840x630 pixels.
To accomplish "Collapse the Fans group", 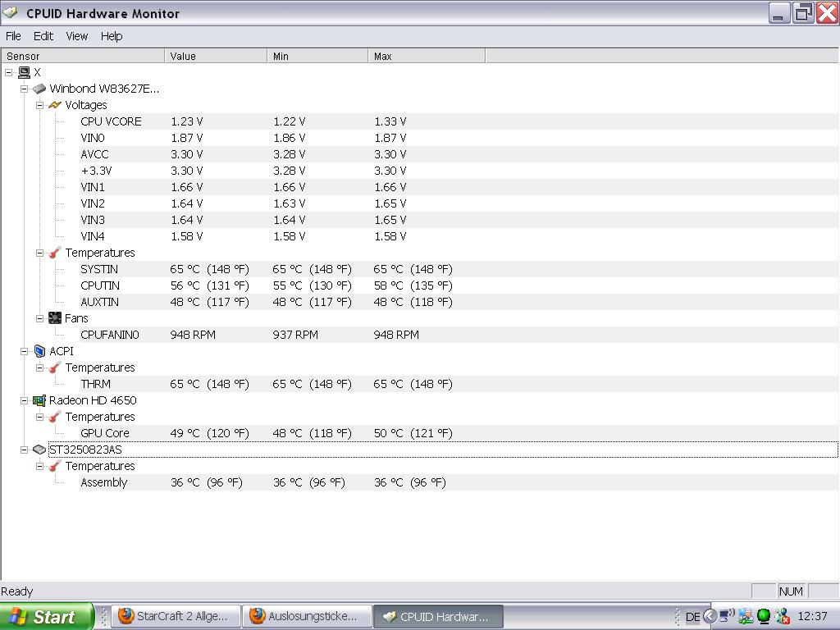I will [39, 318].
